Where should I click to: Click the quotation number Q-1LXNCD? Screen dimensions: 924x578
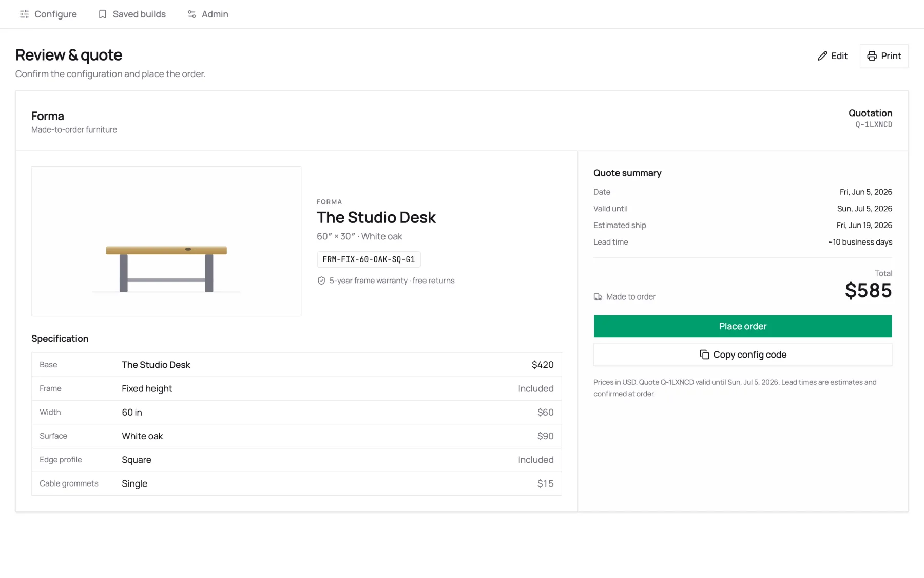(874, 125)
